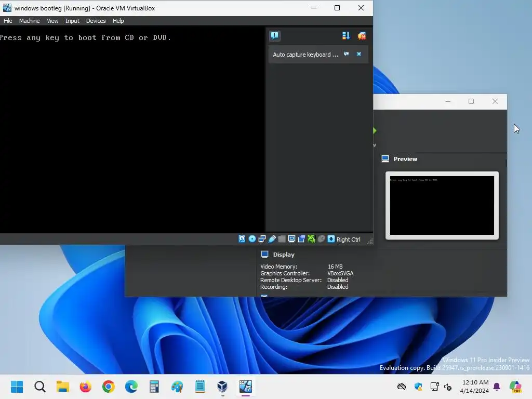The height and width of the screenshot is (399, 532).
Task: Open notifications bell in the taskbar
Action: (497, 387)
